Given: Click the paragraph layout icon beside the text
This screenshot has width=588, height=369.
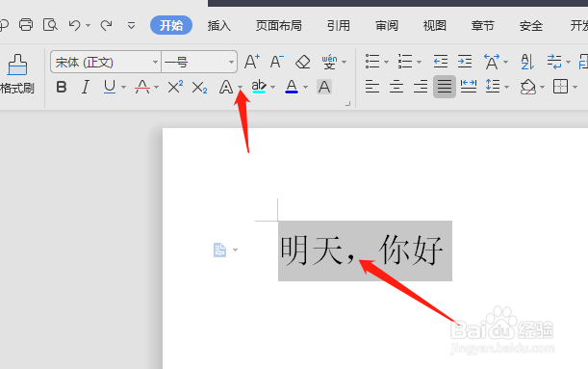Looking at the screenshot, I should [219, 250].
